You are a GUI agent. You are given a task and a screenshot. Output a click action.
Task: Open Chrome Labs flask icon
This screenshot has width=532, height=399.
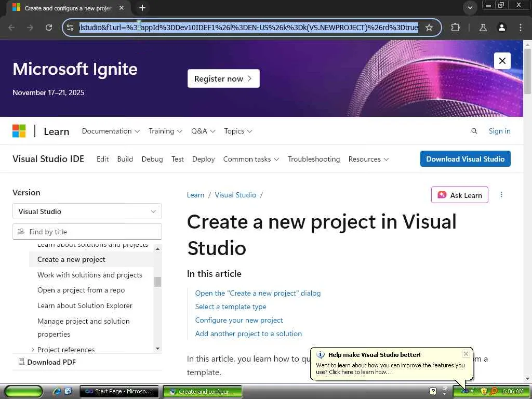coord(483,28)
